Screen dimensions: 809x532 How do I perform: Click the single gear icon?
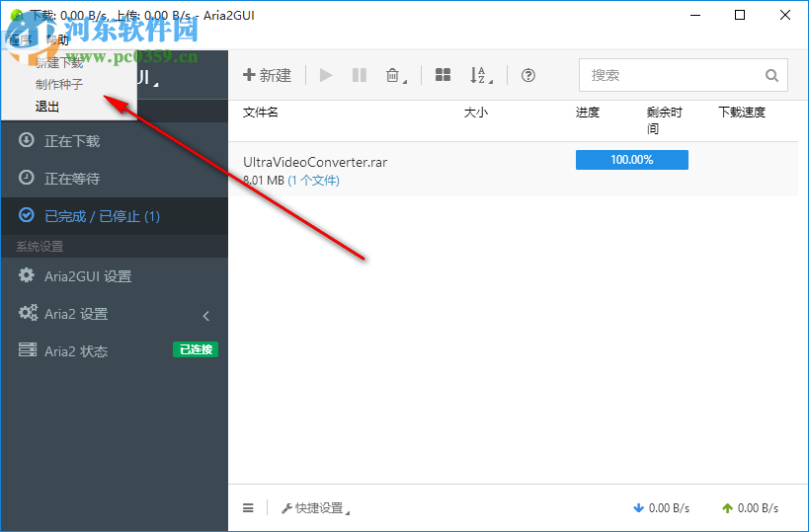[27, 274]
